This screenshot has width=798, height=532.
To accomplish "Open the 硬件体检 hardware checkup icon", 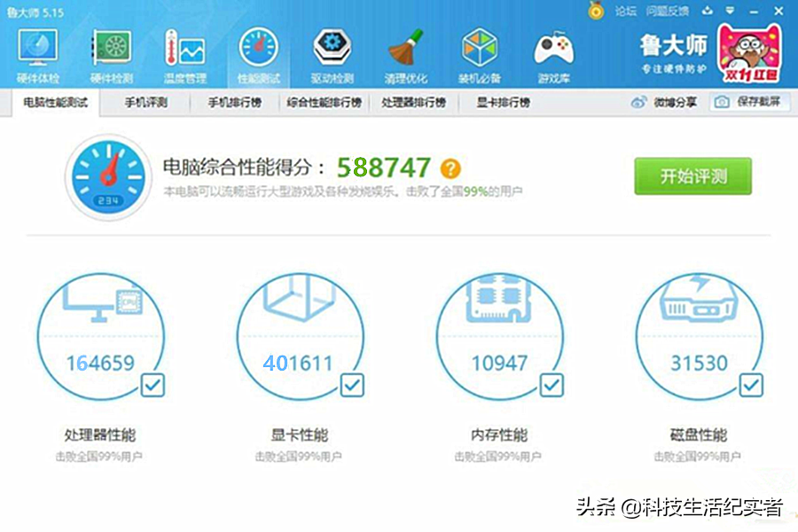I will (37, 53).
